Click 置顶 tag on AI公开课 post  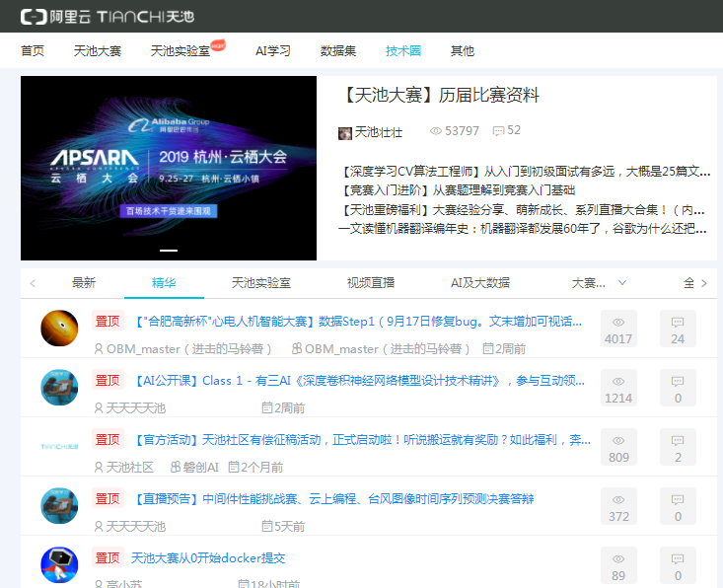(108, 381)
